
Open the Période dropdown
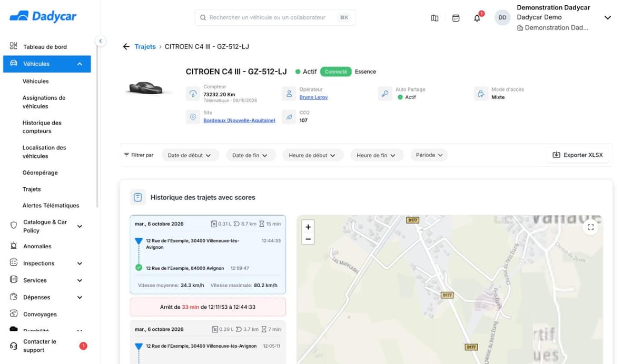[429, 155]
